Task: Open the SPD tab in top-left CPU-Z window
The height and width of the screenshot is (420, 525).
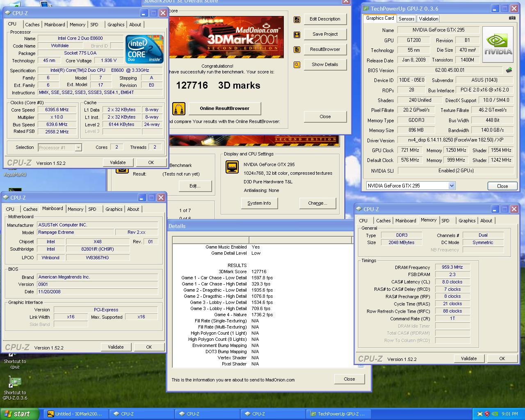Action: click(x=94, y=25)
